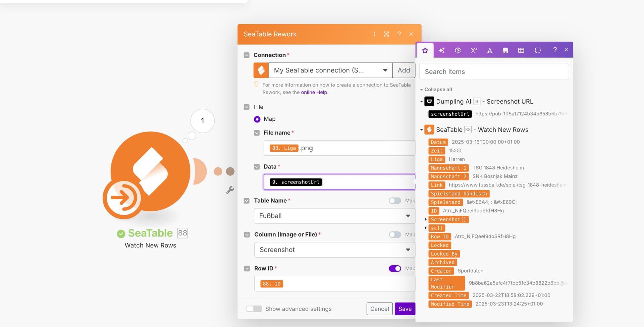The height and width of the screenshot is (327, 644).
Task: Expand the SeaTable Rework dialog to fullscreen
Action: pos(386,34)
